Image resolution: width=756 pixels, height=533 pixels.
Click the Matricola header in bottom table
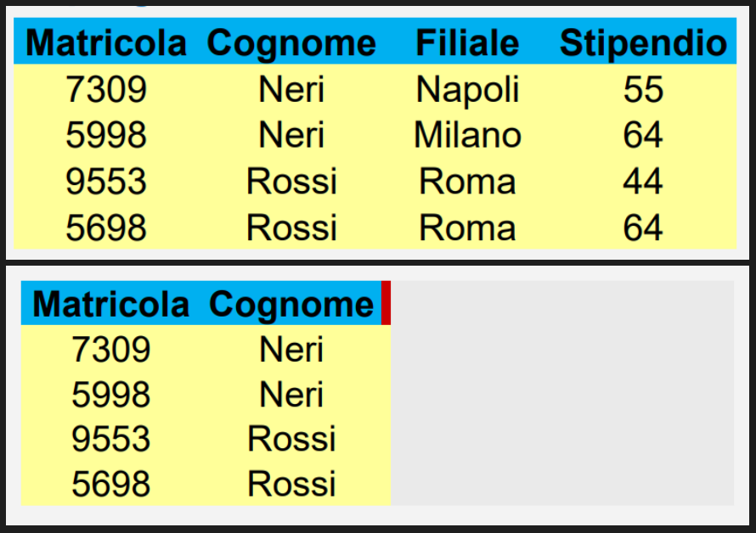tap(111, 304)
